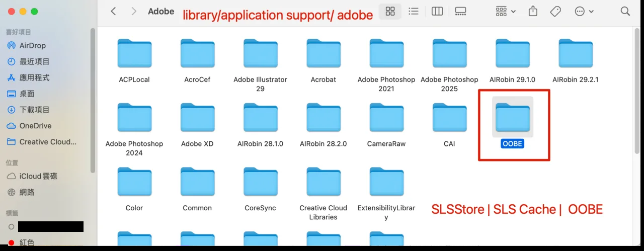The image size is (644, 251).
Task: Click the OOBE folder name label
Action: pyautogui.click(x=513, y=144)
